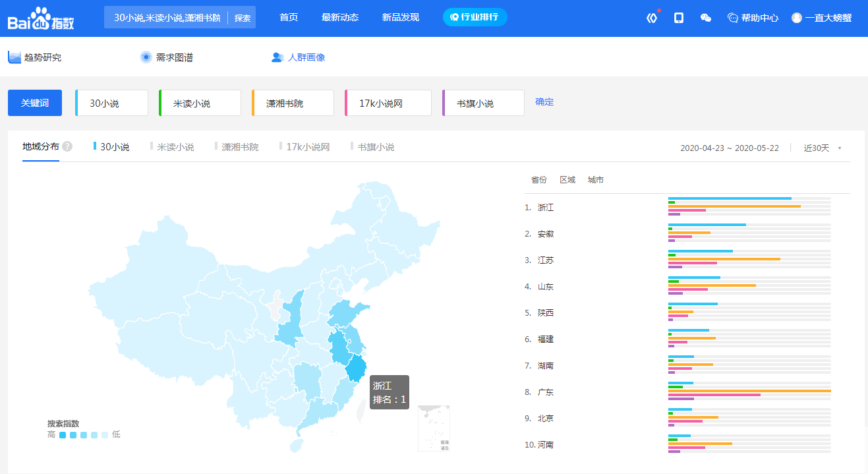
Task: Switch to 需求图谱 tab
Action: click(167, 57)
